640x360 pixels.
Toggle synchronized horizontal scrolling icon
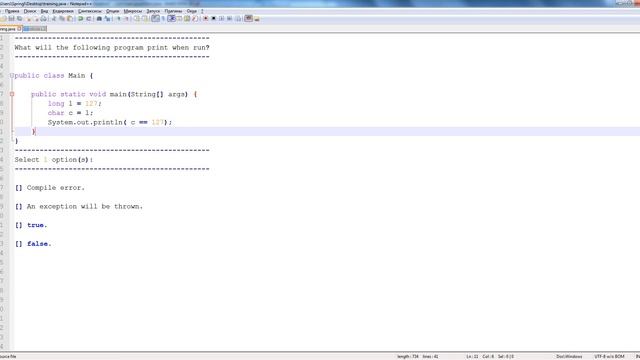pyautogui.click(x=144, y=19)
